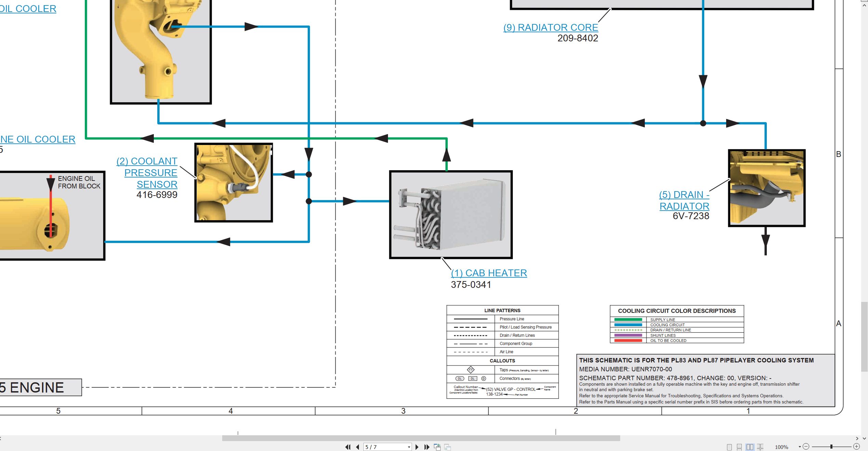The width and height of the screenshot is (868, 451).
Task: Click the vertical scrollbar down arrow
Action: click(864, 438)
